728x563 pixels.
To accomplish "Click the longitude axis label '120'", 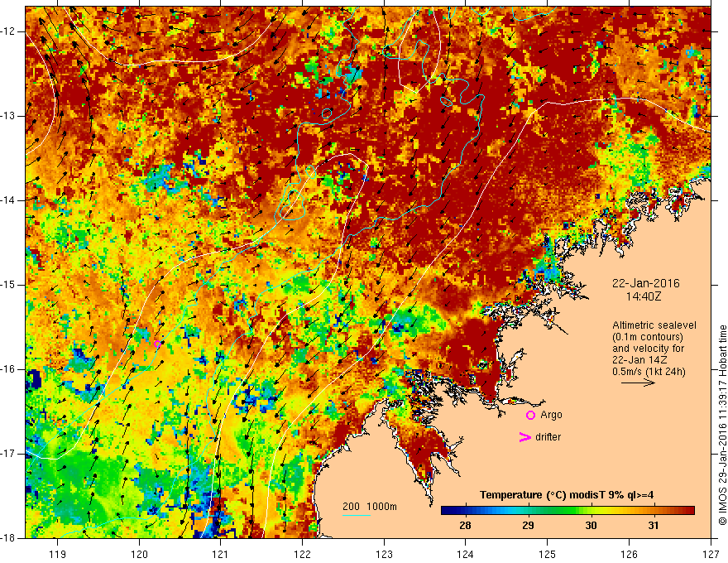I will (139, 554).
